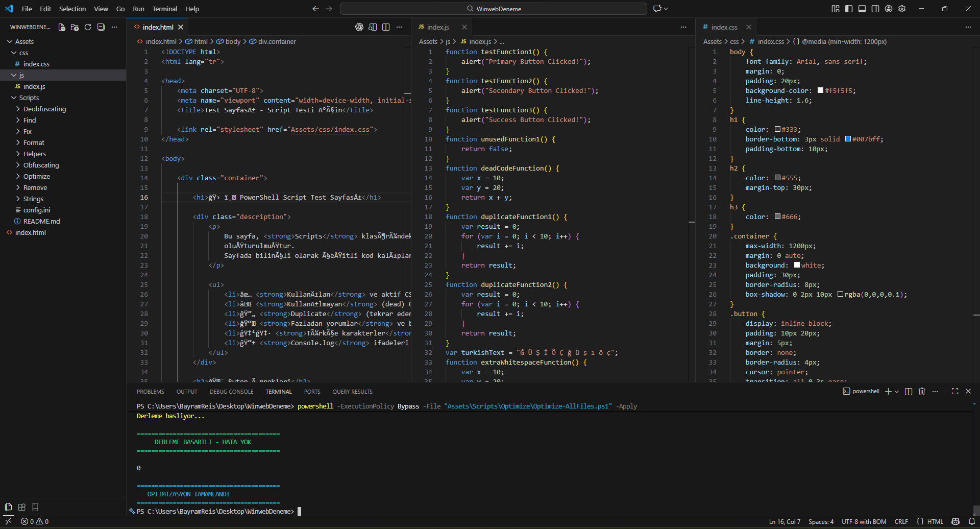980x529 pixels.
Task: Split the index.html editor to the right
Action: point(386,27)
